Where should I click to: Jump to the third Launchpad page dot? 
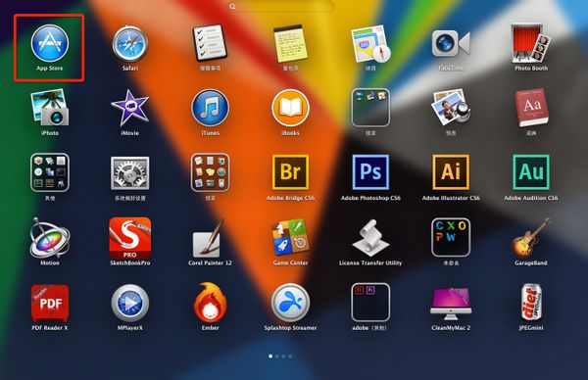point(283,356)
